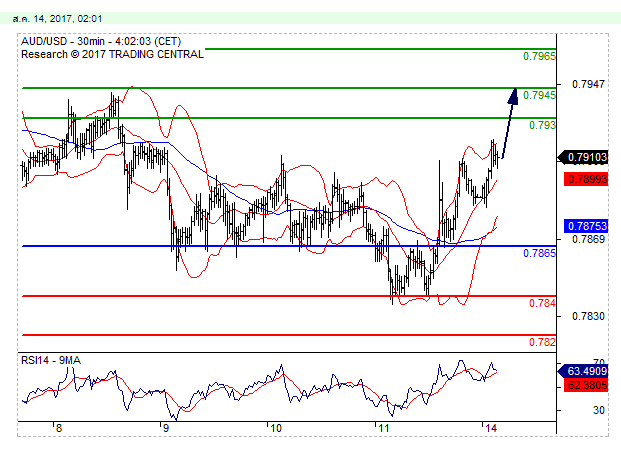Click the 0.7830 axis value
This screenshot has height=461, width=621.
[588, 316]
